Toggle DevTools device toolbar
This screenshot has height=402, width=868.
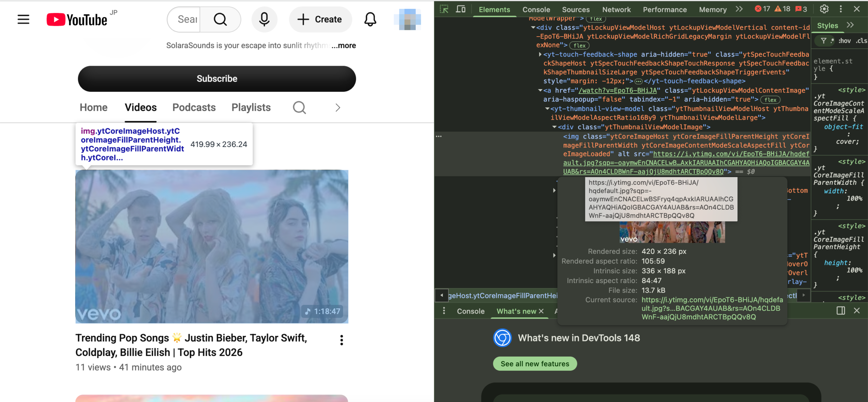[x=460, y=9]
